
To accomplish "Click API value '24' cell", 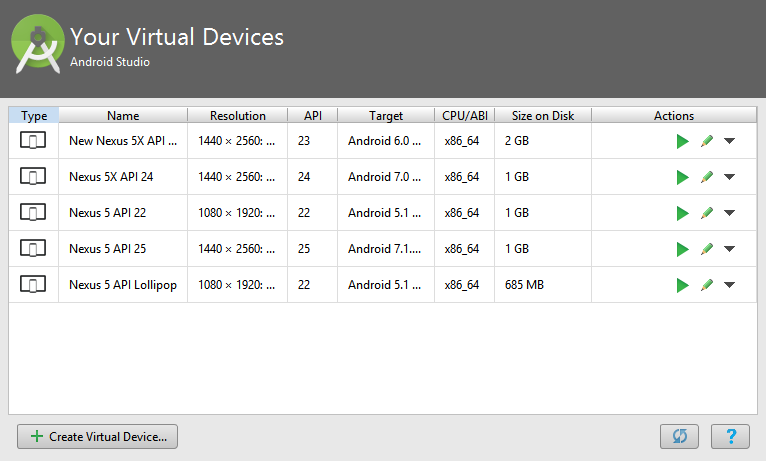I will [313, 177].
